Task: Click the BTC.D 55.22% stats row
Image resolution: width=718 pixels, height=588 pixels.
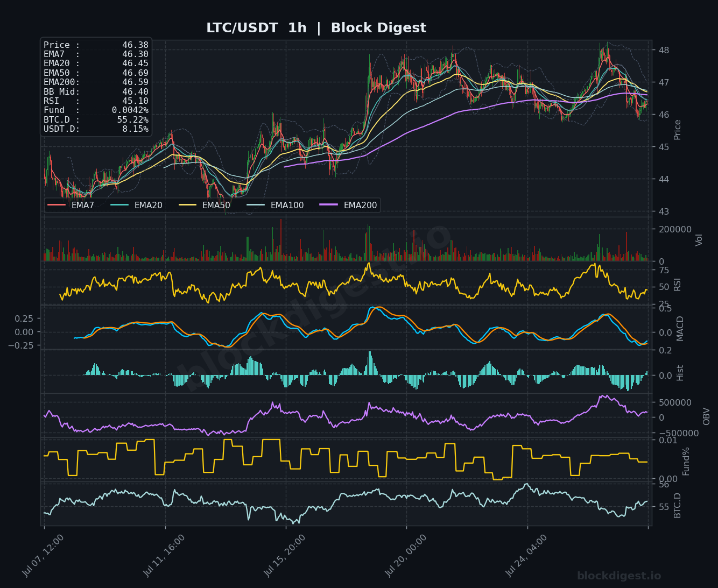Action: coord(96,120)
